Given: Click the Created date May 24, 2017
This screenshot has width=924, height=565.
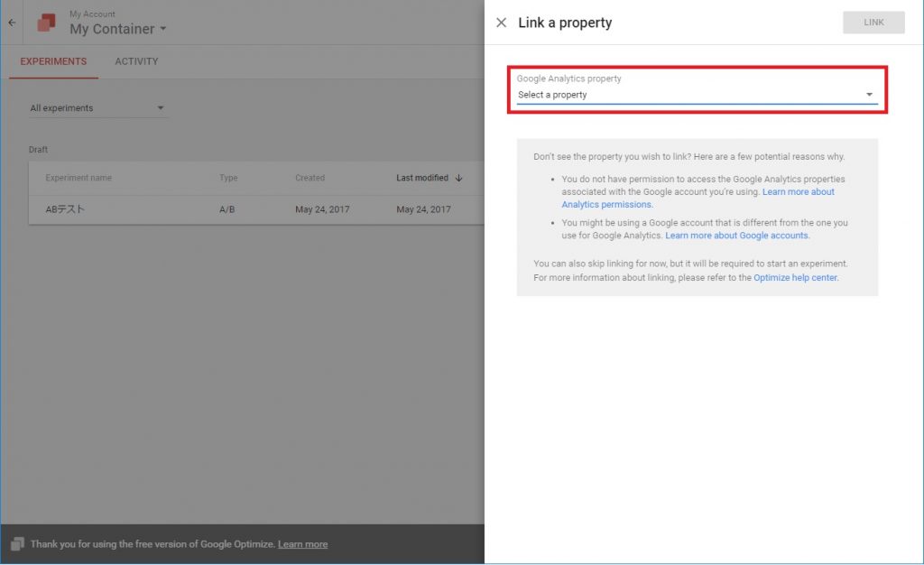Looking at the screenshot, I should point(322,209).
